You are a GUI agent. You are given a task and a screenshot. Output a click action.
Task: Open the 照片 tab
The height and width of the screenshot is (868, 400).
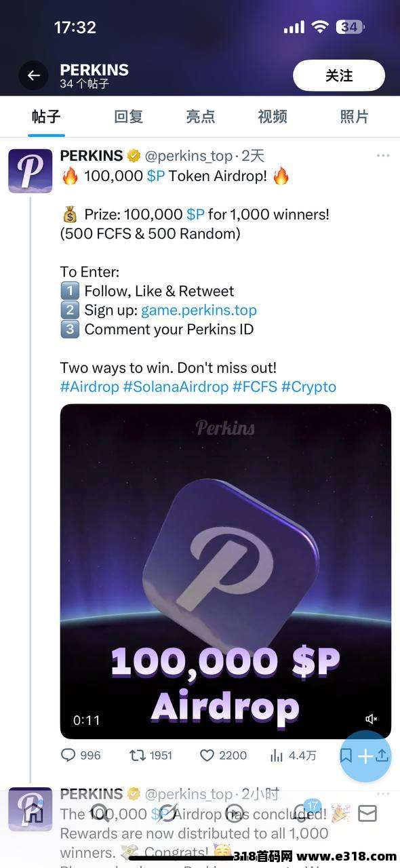pos(354,117)
